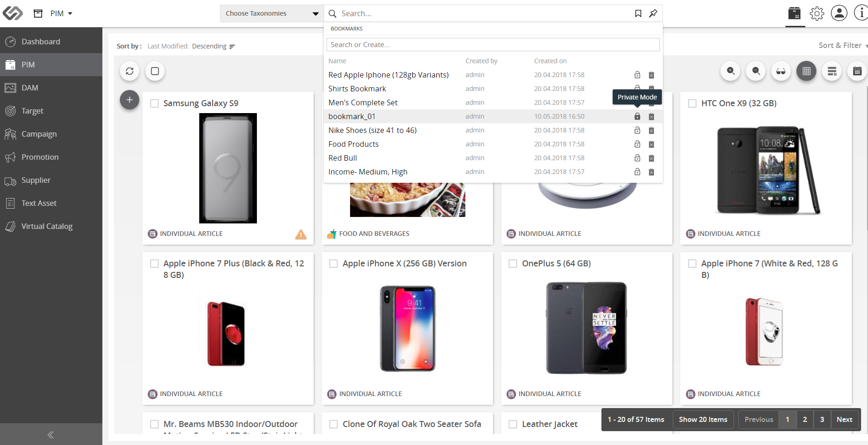Open the DAM module in sidebar
The image size is (868, 445).
click(51, 88)
